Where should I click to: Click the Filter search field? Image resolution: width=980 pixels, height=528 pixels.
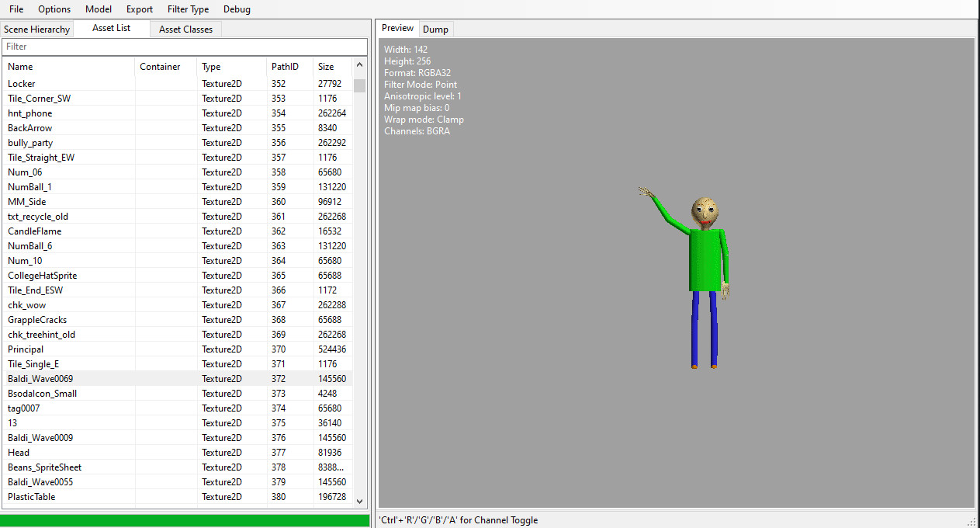185,47
